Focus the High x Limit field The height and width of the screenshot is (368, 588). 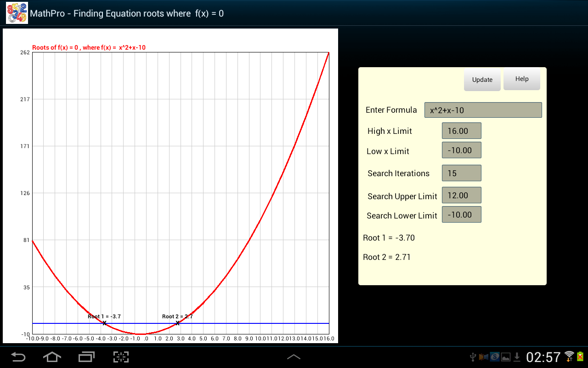point(462,131)
